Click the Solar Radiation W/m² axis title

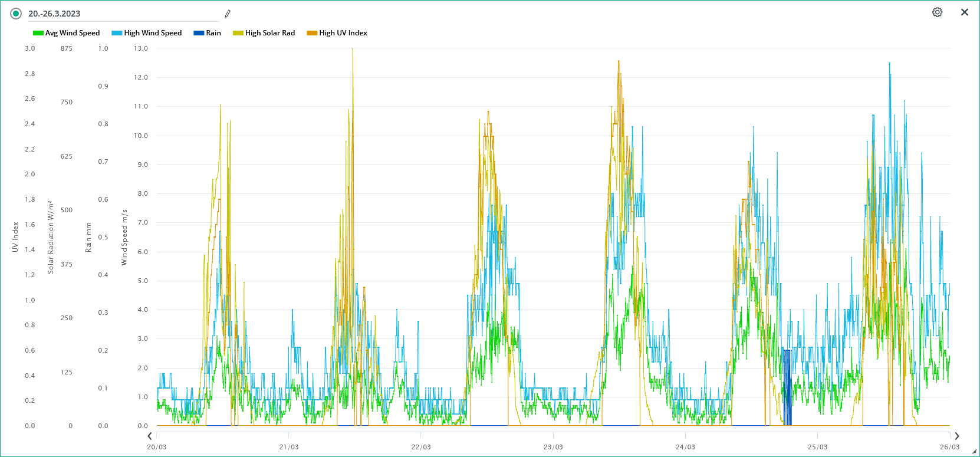tap(51, 237)
